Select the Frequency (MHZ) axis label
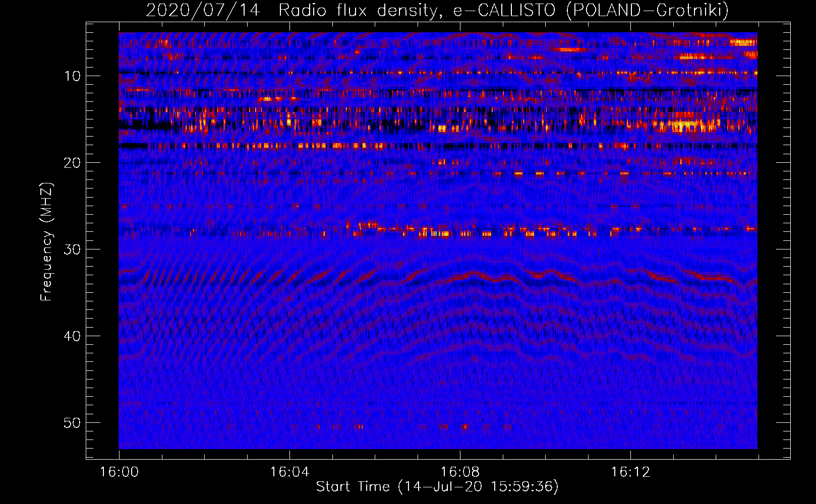The width and height of the screenshot is (816, 504). click(46, 241)
